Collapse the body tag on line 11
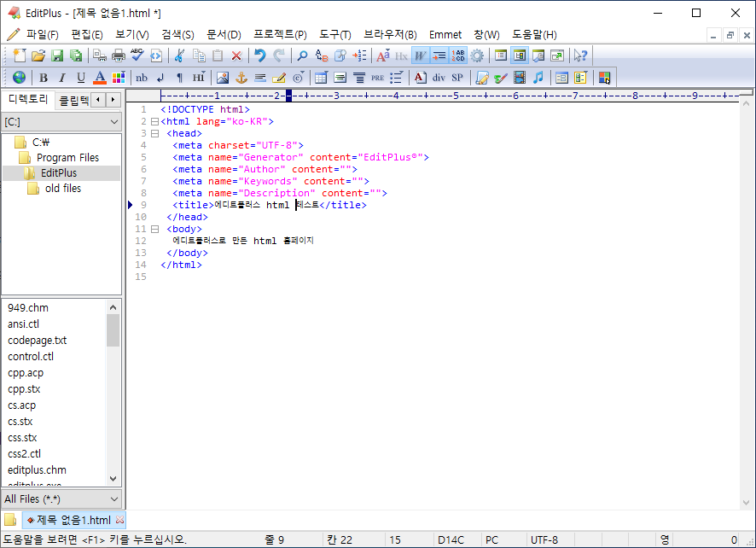 [x=154, y=230]
